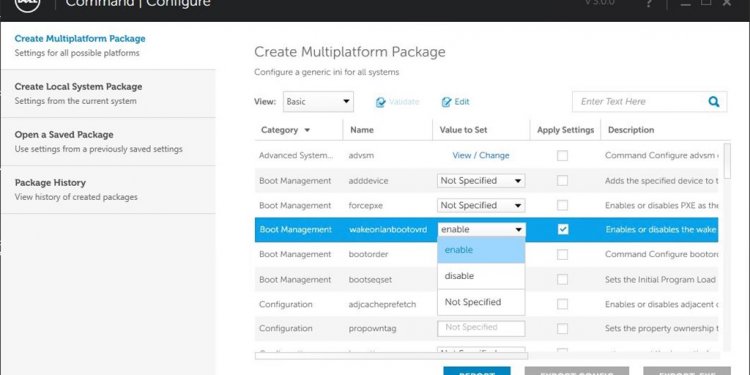The height and width of the screenshot is (375, 750).
Task: Click the Validate icon
Action: (380, 102)
